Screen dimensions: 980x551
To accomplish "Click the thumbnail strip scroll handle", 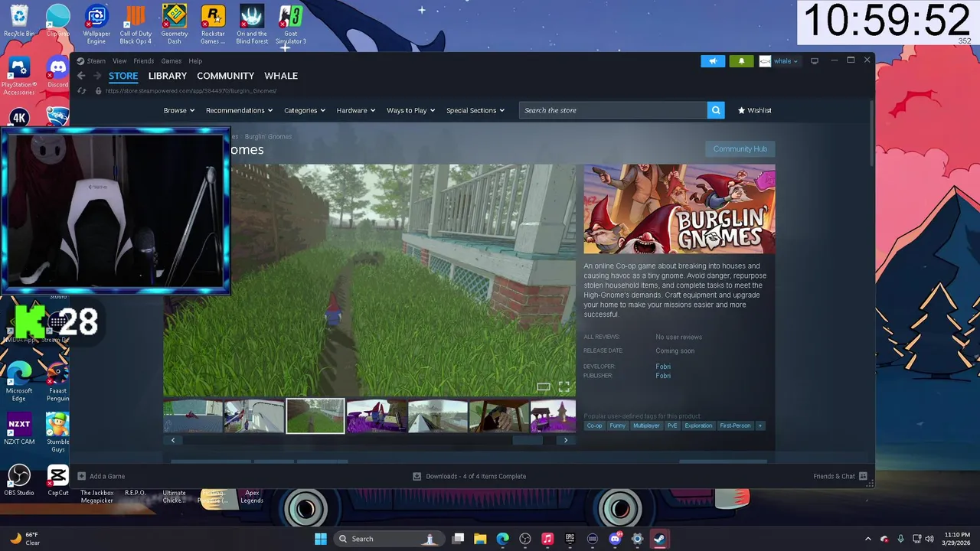I will click(x=528, y=440).
